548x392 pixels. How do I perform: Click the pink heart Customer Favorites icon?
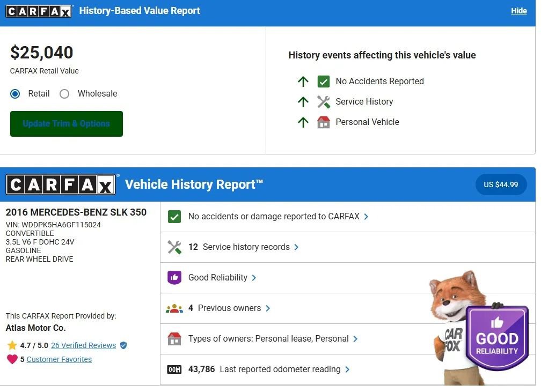pyautogui.click(x=12, y=359)
